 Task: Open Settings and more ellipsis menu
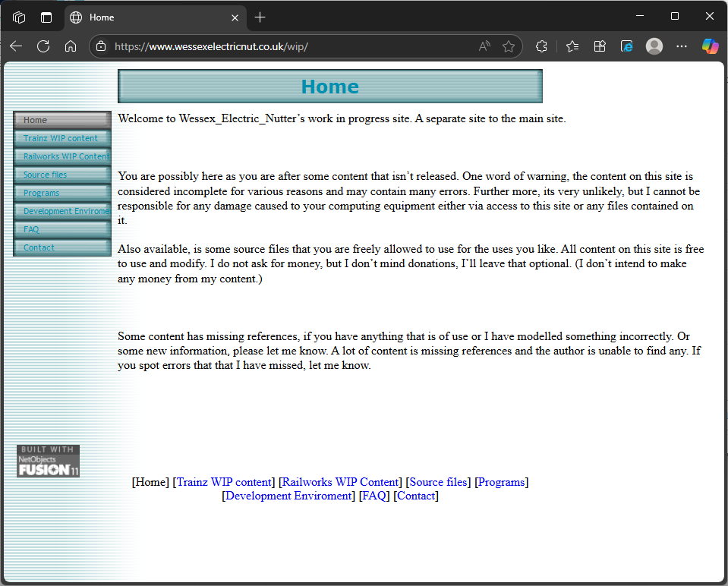[682, 46]
